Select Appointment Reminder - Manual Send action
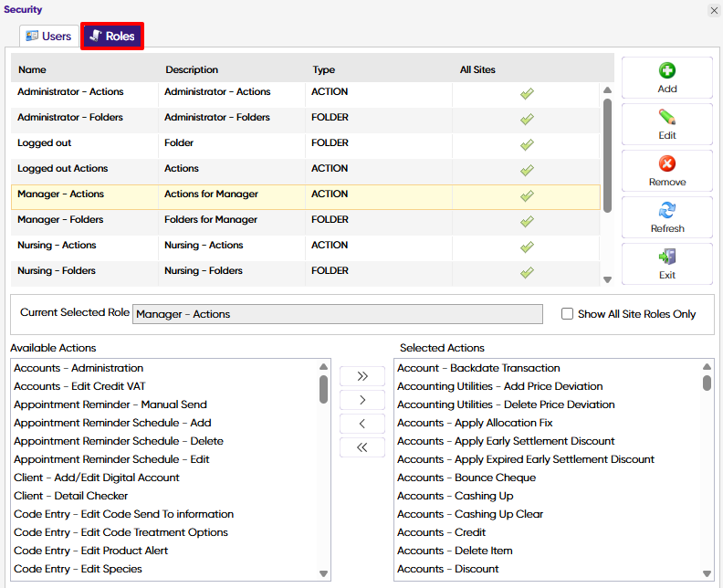The width and height of the screenshot is (723, 588). point(110,404)
